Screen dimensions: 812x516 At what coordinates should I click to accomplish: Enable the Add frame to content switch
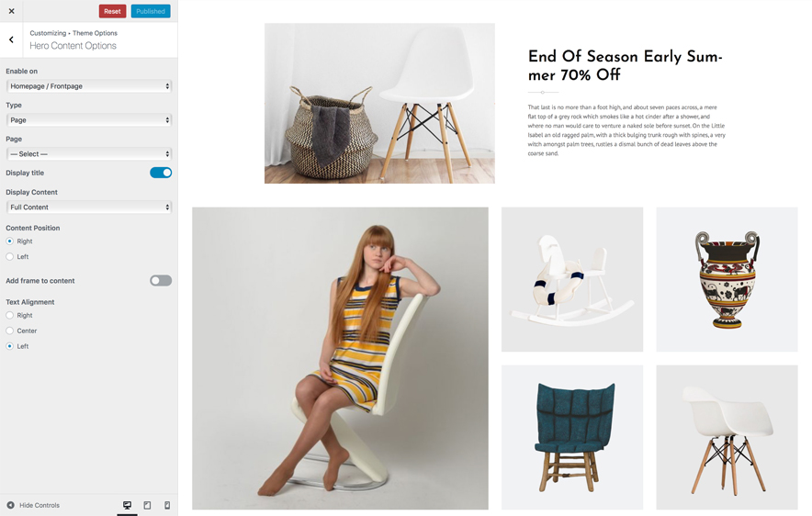[161, 281]
